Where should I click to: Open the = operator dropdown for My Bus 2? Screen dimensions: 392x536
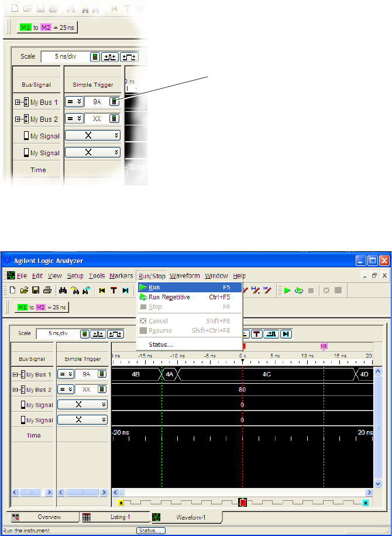click(65, 390)
